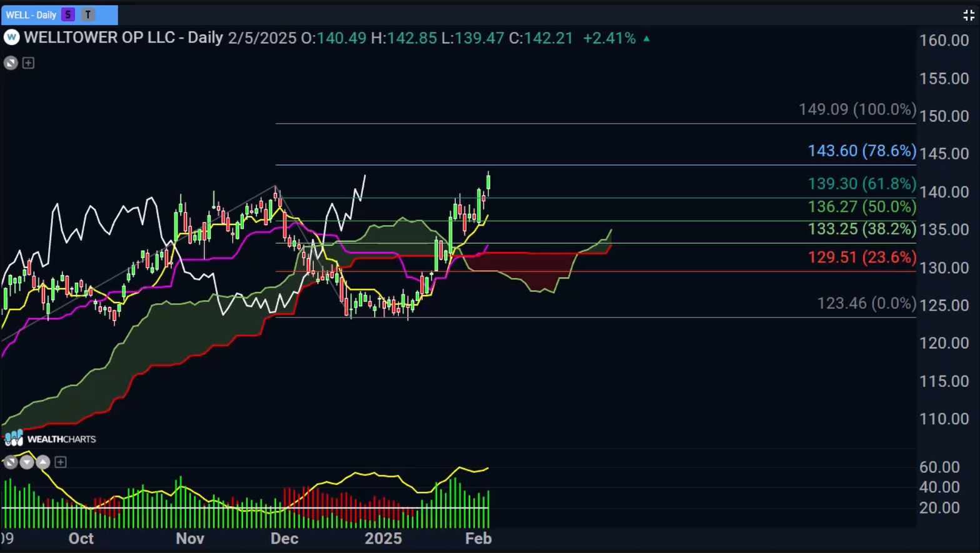The image size is (980, 553).
Task: Click the +2.41% change value
Action: [x=609, y=38]
